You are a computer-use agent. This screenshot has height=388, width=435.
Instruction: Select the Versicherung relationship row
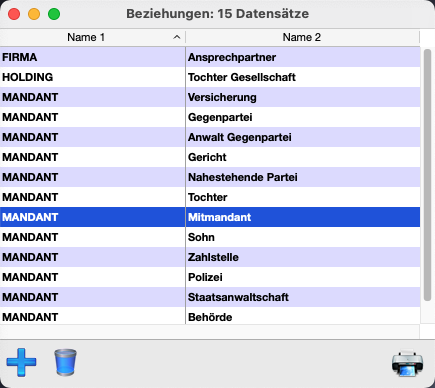tap(210, 97)
